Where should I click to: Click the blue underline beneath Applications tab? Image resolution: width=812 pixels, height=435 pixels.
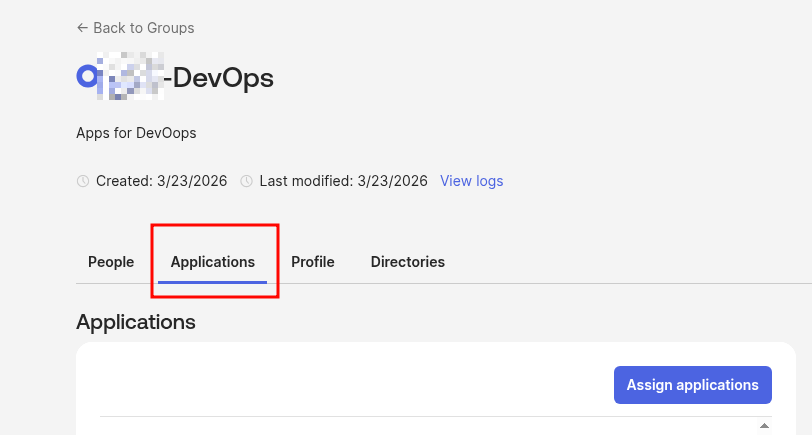pyautogui.click(x=213, y=282)
